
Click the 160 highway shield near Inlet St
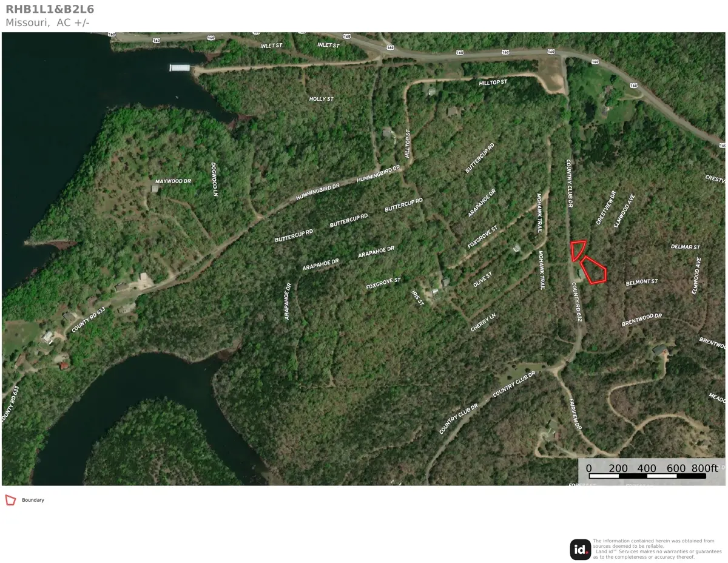click(389, 47)
